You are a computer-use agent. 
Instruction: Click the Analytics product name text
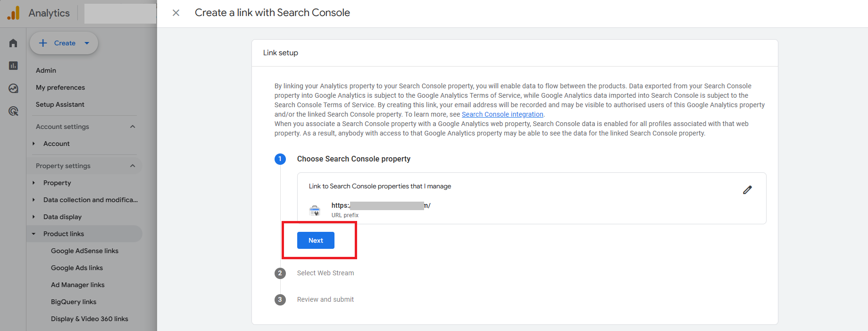pyautogui.click(x=49, y=13)
